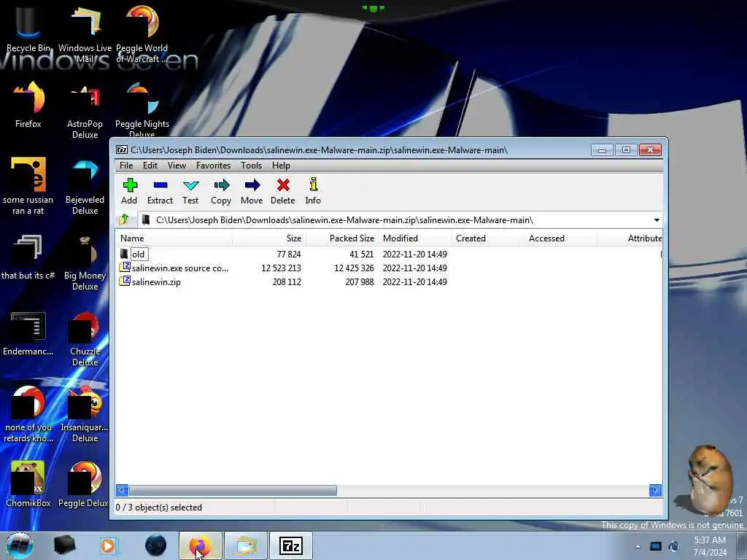This screenshot has height=560, width=747.
Task: Open the Help menu
Action: click(x=281, y=166)
